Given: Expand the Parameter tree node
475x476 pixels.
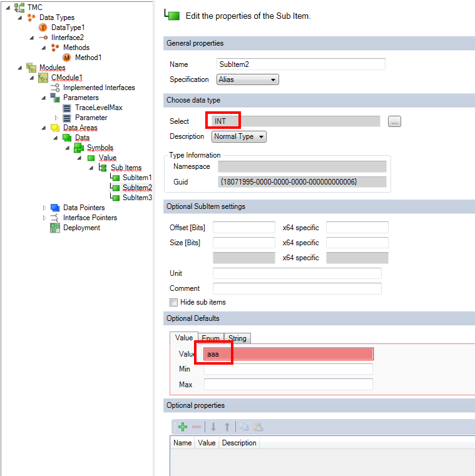Looking at the screenshot, I should [56, 118].
